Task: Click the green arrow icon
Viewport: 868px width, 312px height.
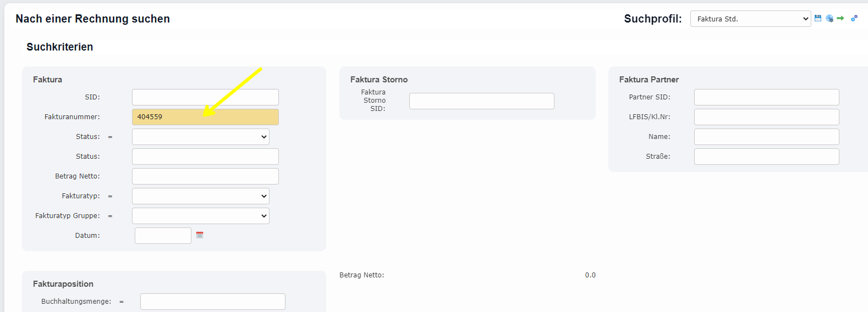Action: coord(840,18)
